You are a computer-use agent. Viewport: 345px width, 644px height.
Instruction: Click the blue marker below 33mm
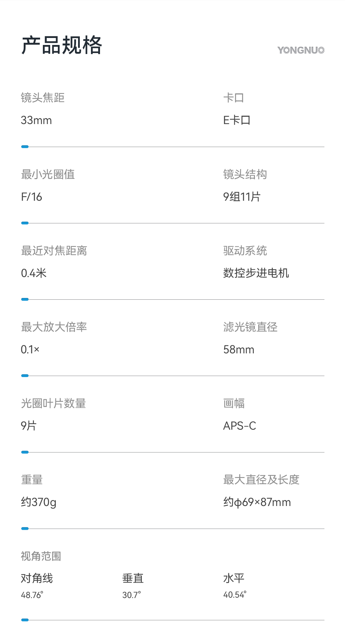click(x=25, y=147)
